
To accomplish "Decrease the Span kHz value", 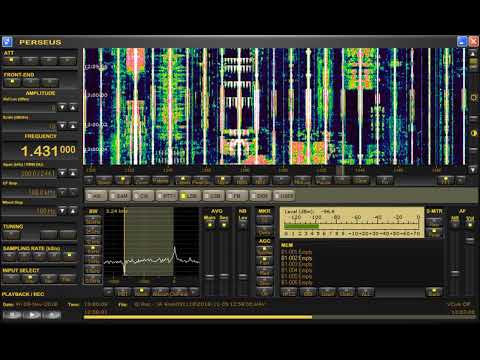I will [62, 173].
